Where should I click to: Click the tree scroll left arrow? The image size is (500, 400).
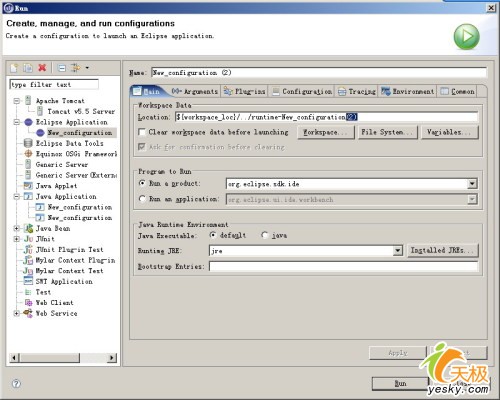(x=14, y=358)
